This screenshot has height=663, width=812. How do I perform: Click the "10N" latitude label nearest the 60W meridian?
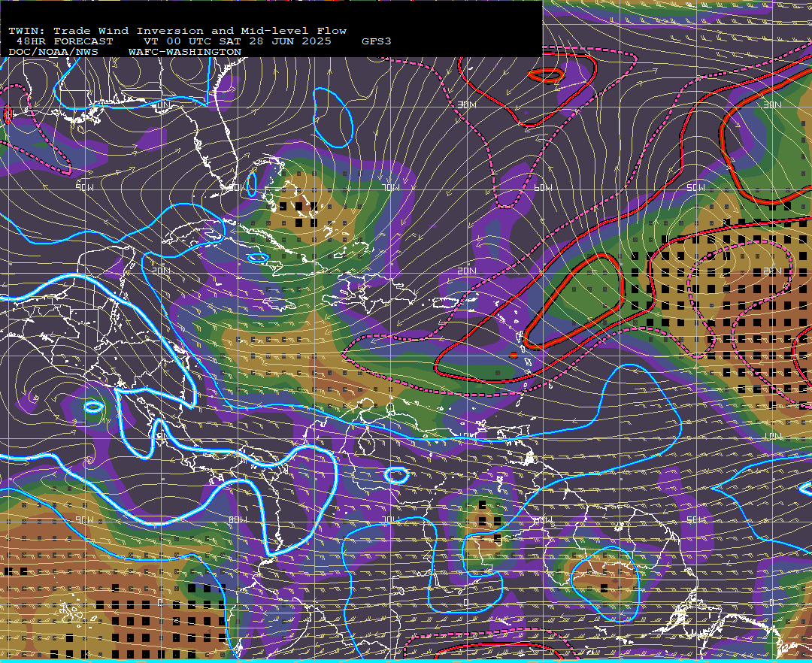pos(467,437)
